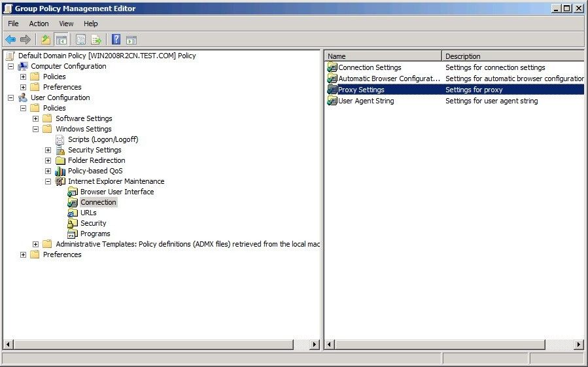Expand the Administrative Templates node

[35, 244]
